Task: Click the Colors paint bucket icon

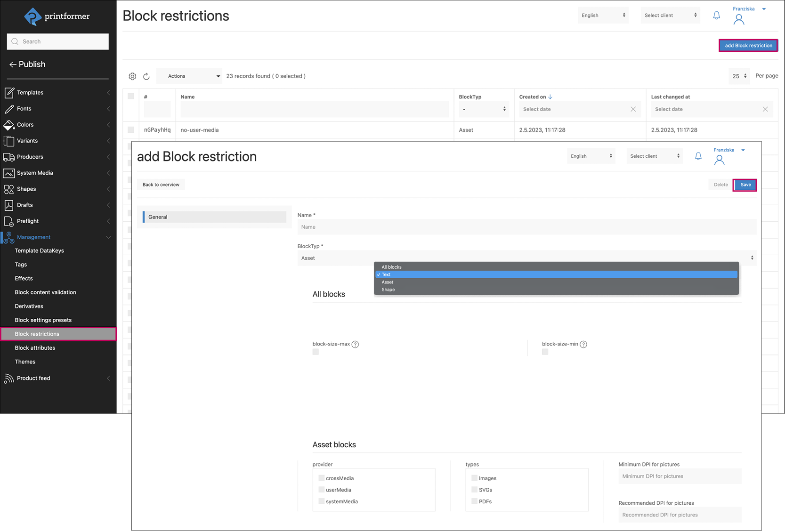Action: click(9, 125)
